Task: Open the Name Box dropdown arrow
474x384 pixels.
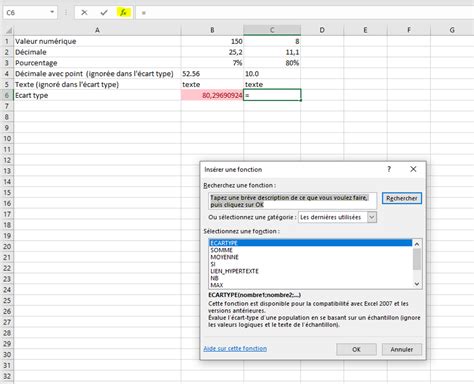Action: tap(52, 12)
